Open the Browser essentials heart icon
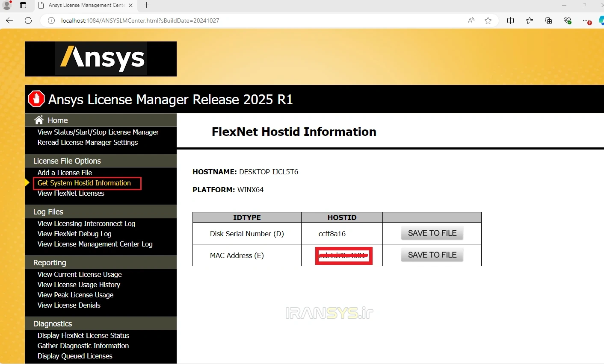 point(568,21)
